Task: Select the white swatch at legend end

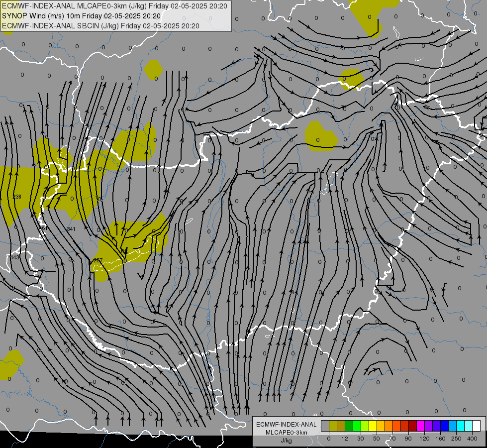Action: (476, 426)
